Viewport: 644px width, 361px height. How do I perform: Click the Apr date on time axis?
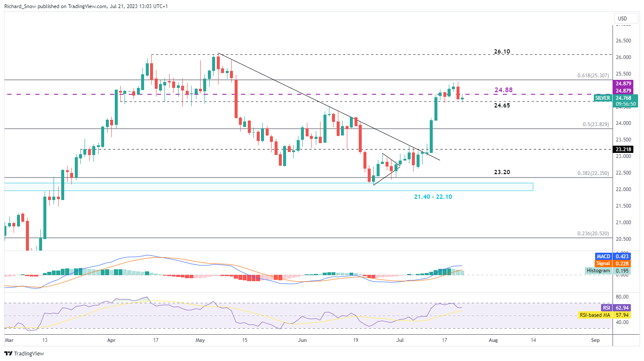pyautogui.click(x=111, y=340)
